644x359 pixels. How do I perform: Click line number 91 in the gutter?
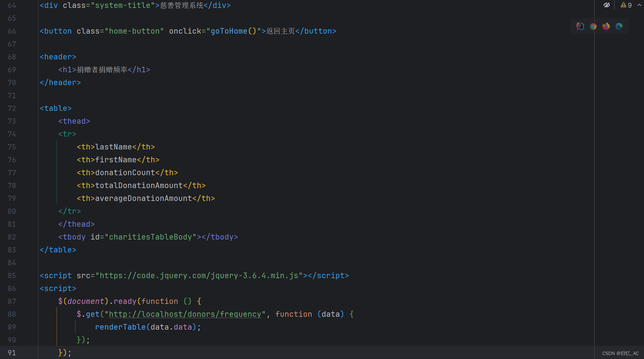click(x=12, y=353)
